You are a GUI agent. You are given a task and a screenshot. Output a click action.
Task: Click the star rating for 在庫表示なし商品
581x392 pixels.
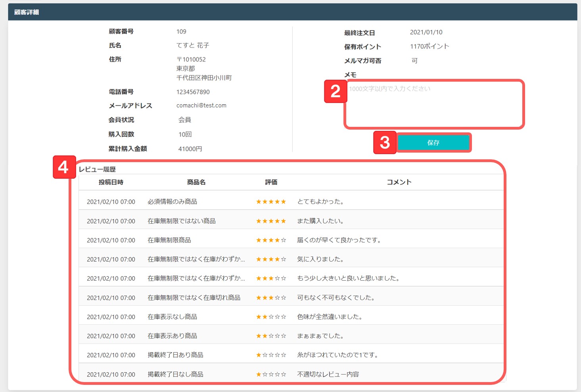271,317
